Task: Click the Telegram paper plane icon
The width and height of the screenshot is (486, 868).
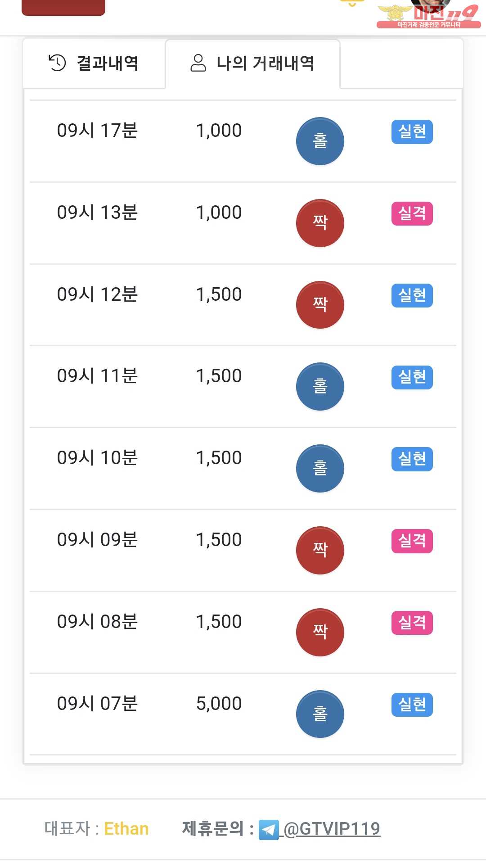Action: 269,830
